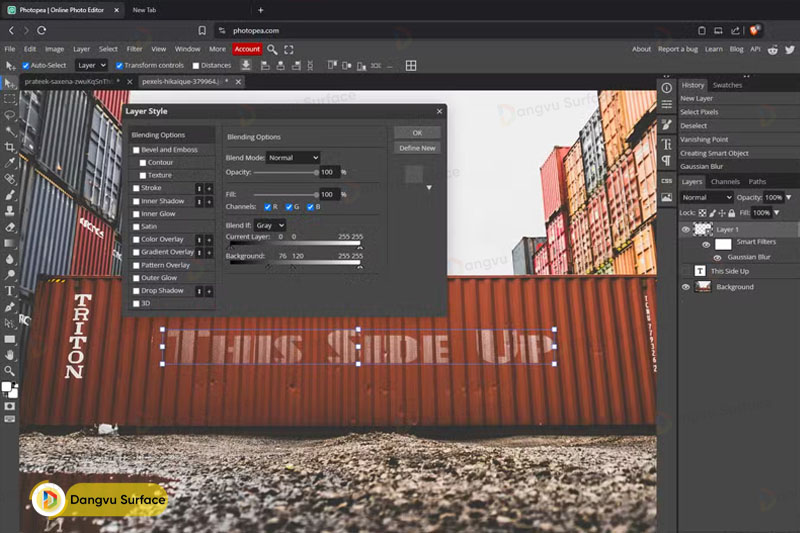Switch to the Swatches tab
800x533 pixels.
coord(728,85)
